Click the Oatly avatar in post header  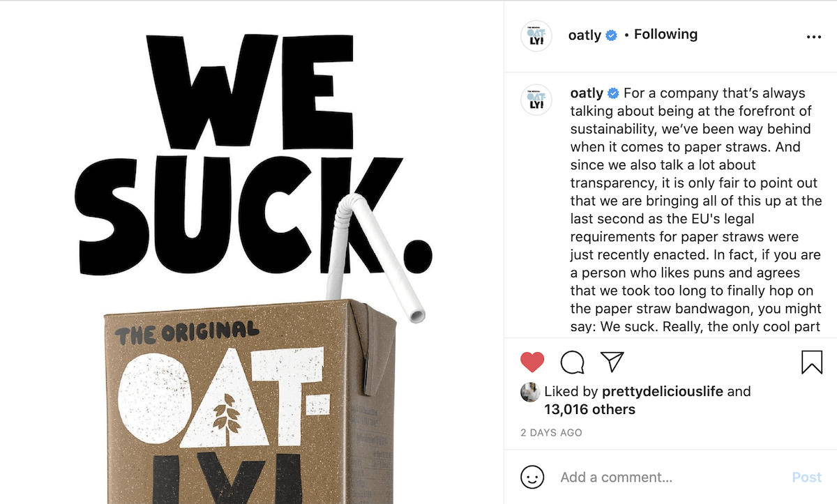pos(536,36)
